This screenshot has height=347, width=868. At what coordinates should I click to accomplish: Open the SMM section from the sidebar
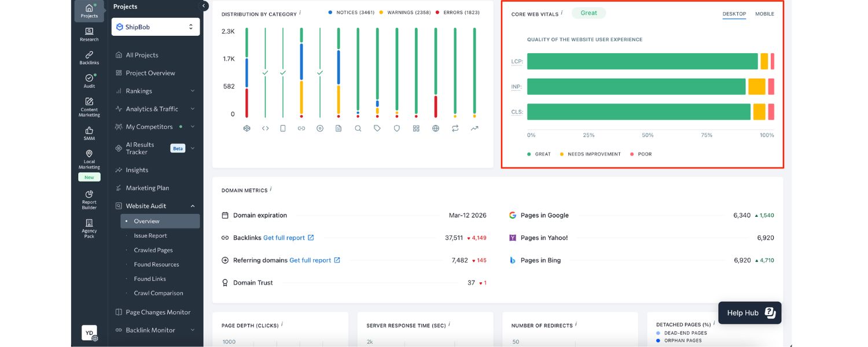pyautogui.click(x=89, y=132)
